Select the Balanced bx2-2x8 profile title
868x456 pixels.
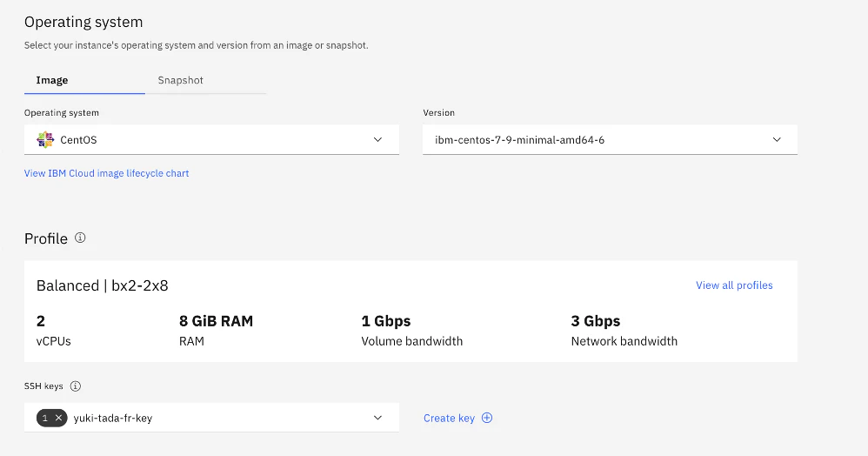[103, 285]
